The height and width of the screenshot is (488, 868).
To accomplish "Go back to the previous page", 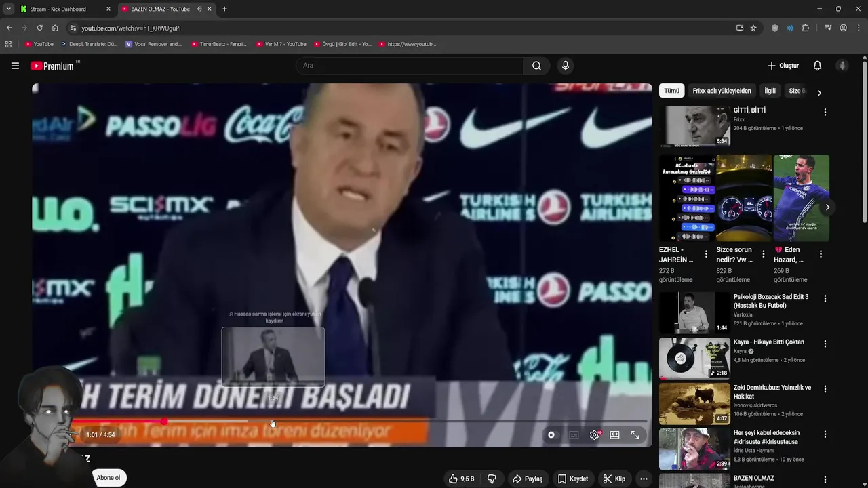I will [9, 28].
